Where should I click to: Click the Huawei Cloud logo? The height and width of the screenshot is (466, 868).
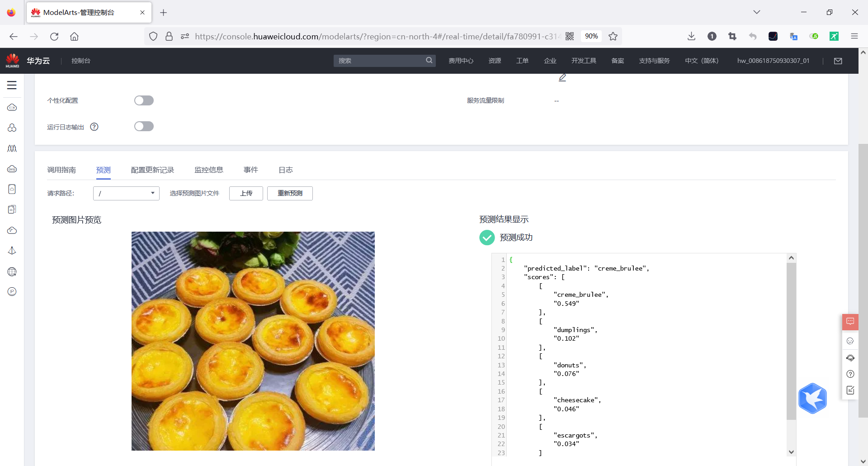click(13, 61)
